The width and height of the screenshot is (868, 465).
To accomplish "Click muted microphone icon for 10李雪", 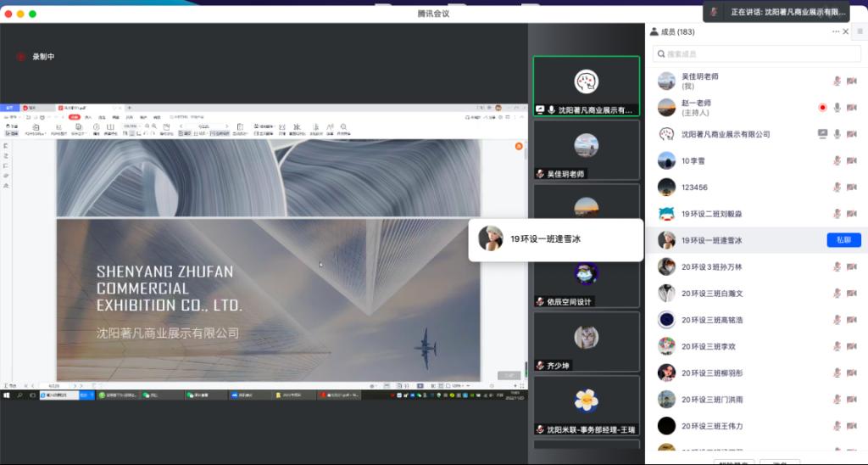I will pyautogui.click(x=837, y=160).
